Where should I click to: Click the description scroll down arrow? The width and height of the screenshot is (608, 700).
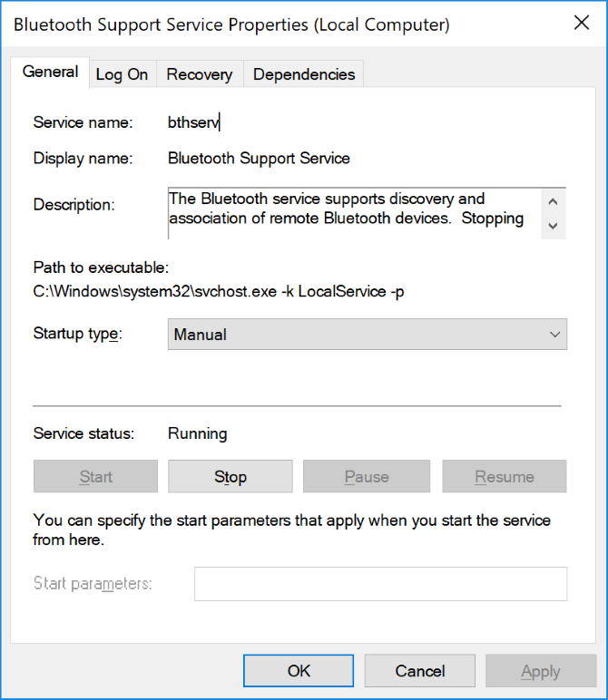tap(553, 226)
